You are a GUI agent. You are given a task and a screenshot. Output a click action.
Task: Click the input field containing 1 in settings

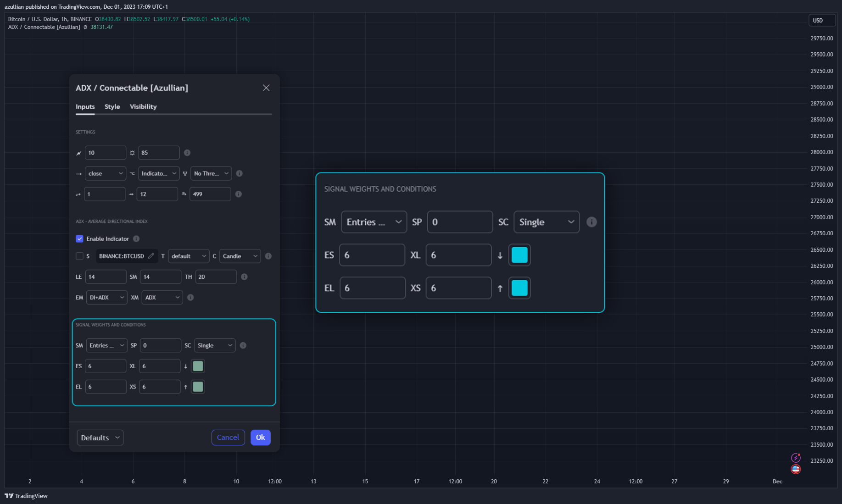105,194
